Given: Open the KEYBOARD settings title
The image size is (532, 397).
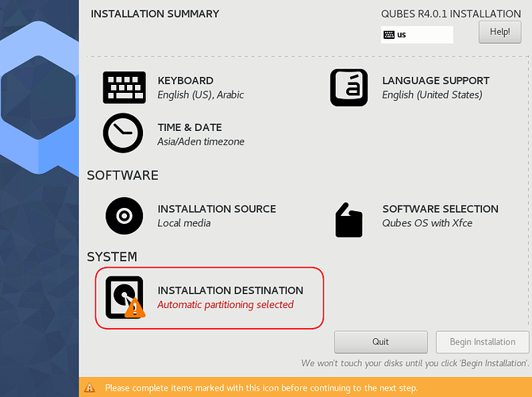Looking at the screenshot, I should click(185, 81).
